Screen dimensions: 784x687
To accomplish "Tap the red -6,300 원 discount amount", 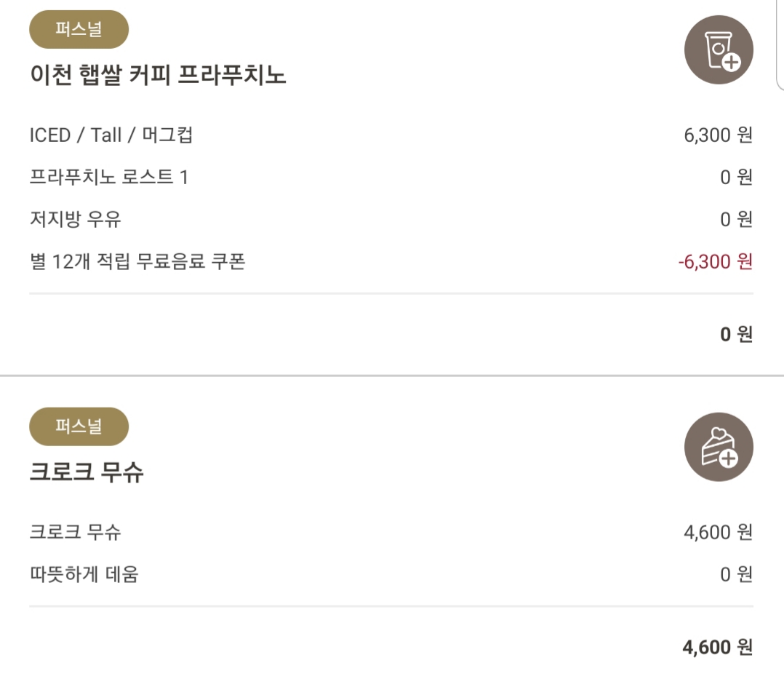I will click(x=715, y=261).
